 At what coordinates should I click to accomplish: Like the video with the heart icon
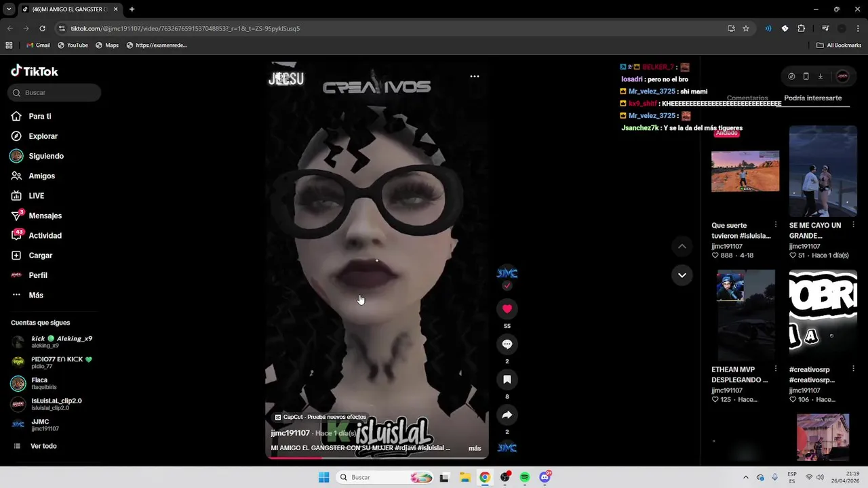[x=507, y=309]
